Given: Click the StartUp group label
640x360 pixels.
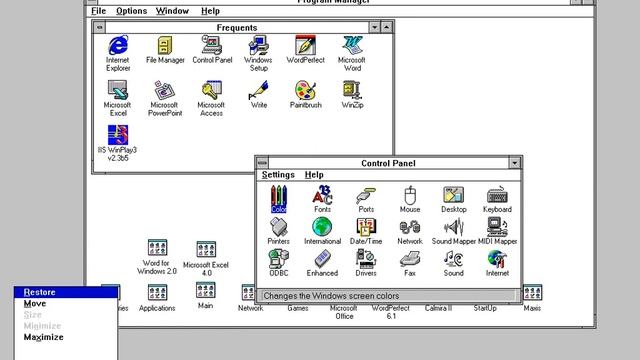Looking at the screenshot, I should point(485,308).
